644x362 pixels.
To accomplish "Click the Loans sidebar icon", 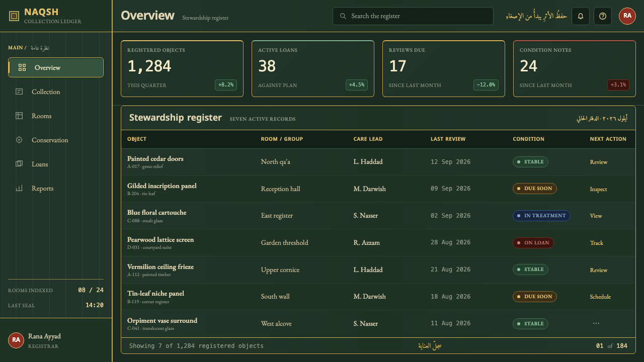I will (19, 164).
